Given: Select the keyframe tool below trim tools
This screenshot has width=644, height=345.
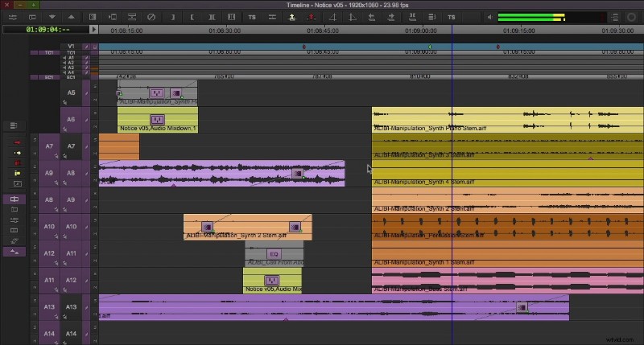Looking at the screenshot, I should (17, 184).
